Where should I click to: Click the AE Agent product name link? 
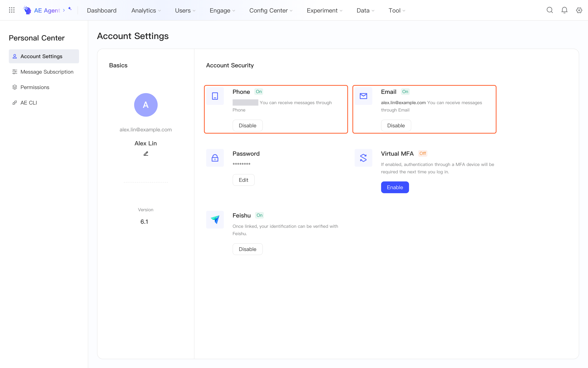pyautogui.click(x=47, y=10)
